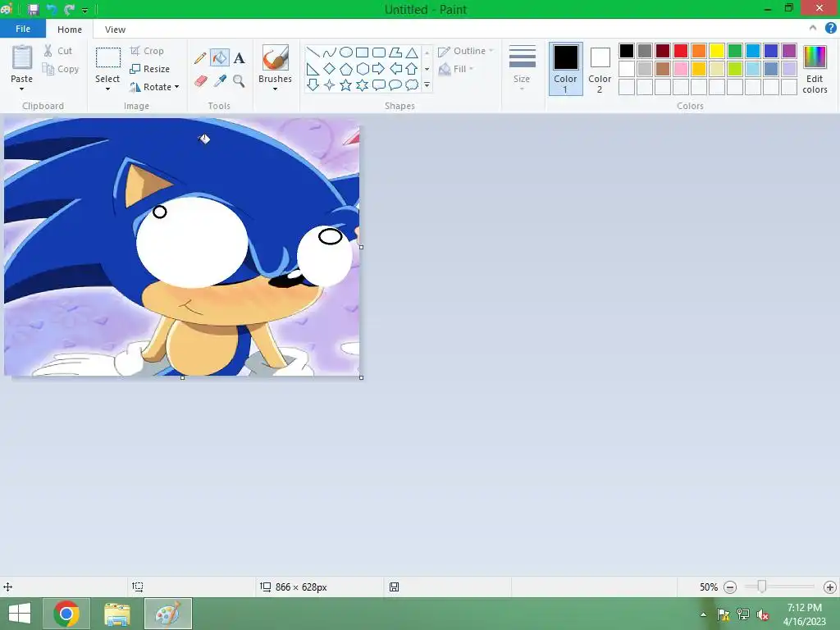Choose the Line shape
Screen dimensions: 840x630
click(x=313, y=52)
